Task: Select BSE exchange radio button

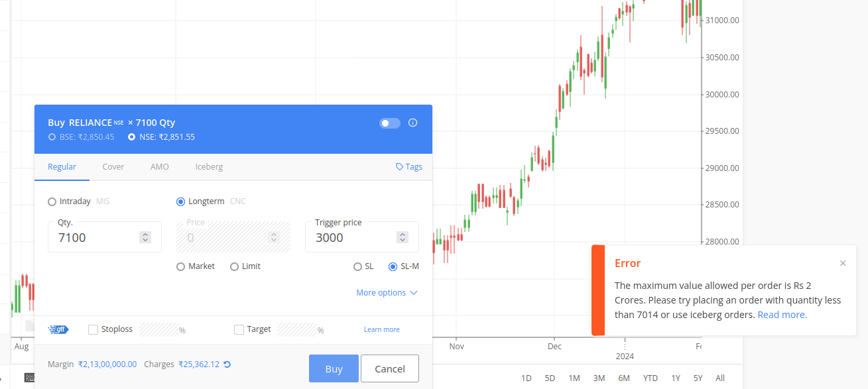Action: (x=52, y=137)
